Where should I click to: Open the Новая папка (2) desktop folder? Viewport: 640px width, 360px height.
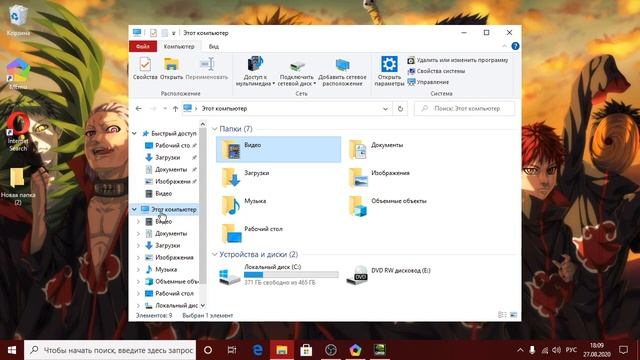pyautogui.click(x=18, y=186)
